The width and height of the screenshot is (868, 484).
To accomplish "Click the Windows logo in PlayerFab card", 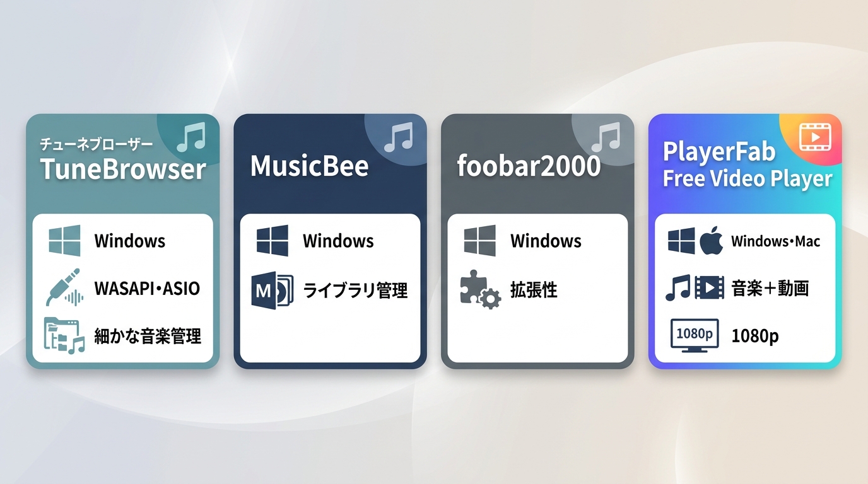I will point(681,241).
